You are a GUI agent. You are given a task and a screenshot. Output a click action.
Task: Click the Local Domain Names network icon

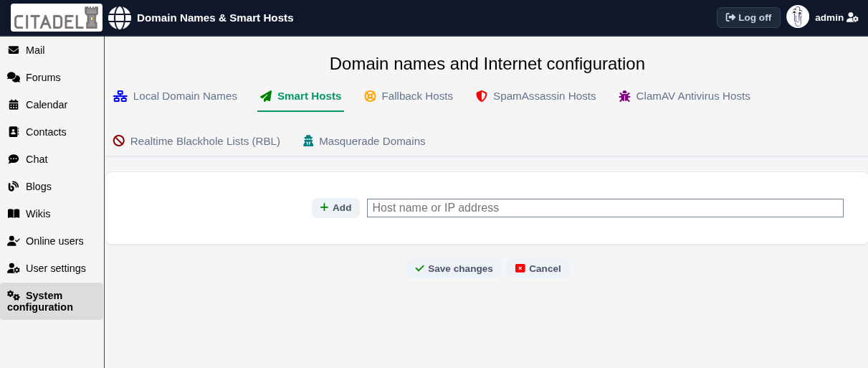tap(120, 96)
